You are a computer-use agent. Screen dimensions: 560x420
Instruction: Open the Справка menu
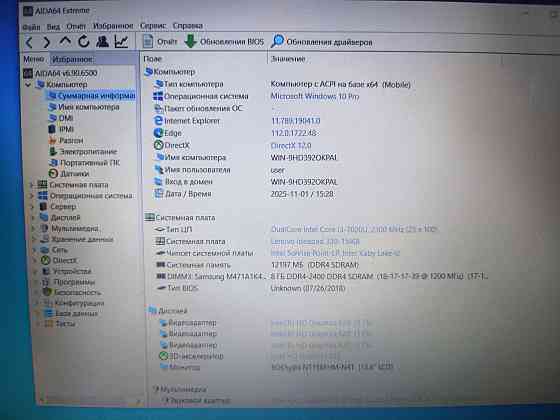pyautogui.click(x=188, y=26)
